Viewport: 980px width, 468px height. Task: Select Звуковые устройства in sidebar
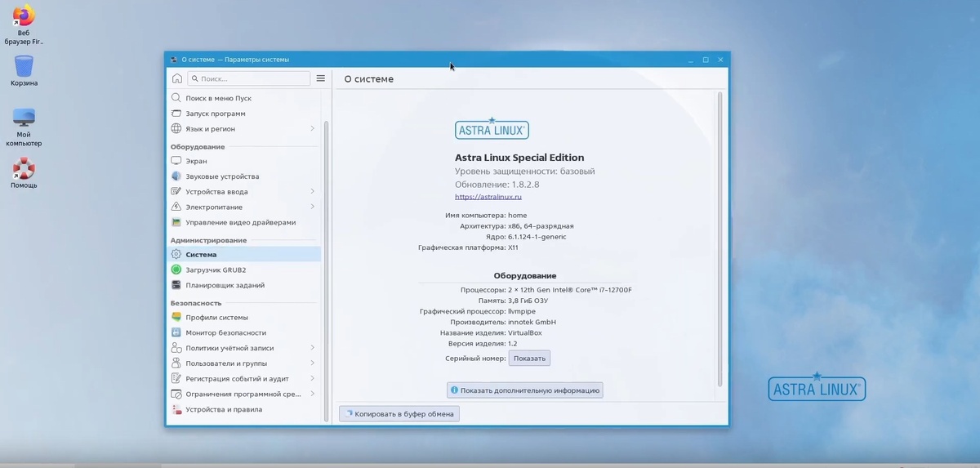pyautogui.click(x=244, y=176)
